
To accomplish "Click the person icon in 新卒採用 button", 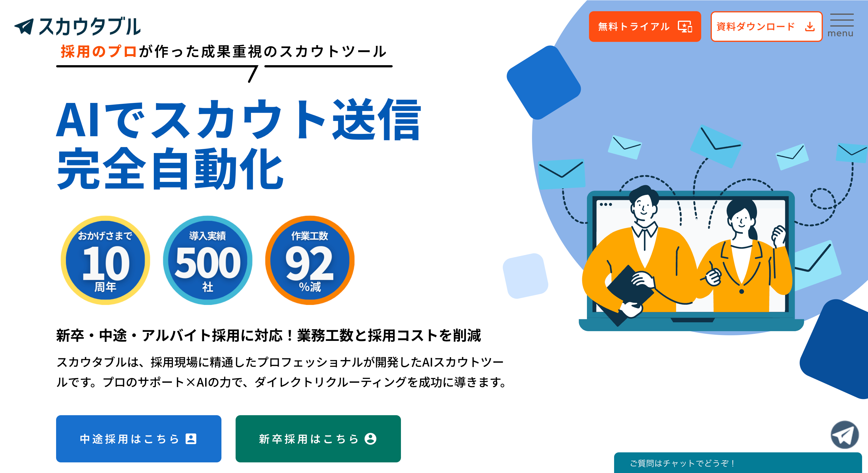I will [370, 439].
